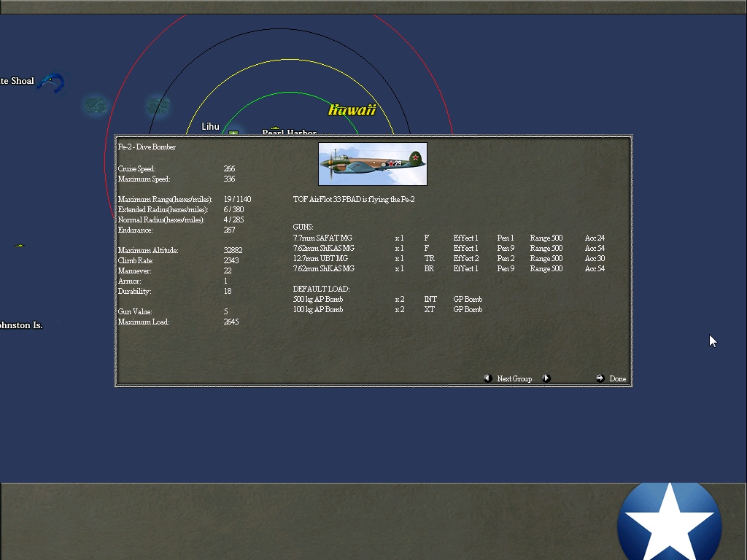
Task: Click the Extended Radius value 6 / 380
Action: click(233, 209)
